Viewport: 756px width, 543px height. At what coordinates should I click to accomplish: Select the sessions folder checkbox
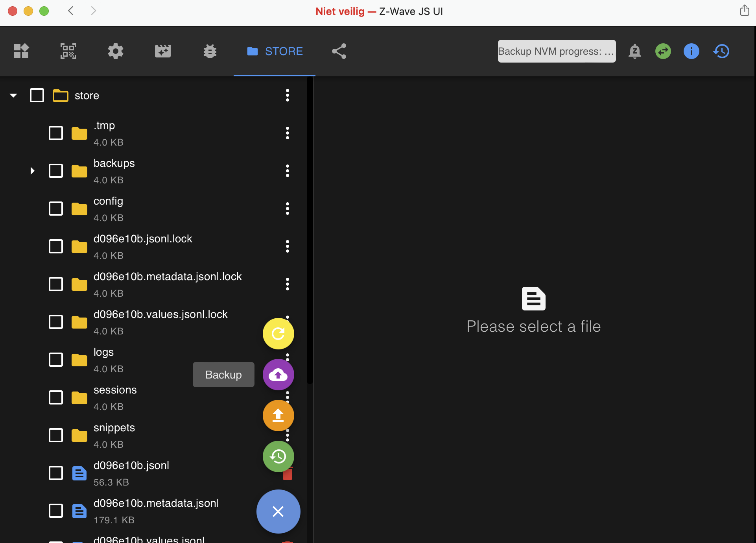(x=56, y=397)
